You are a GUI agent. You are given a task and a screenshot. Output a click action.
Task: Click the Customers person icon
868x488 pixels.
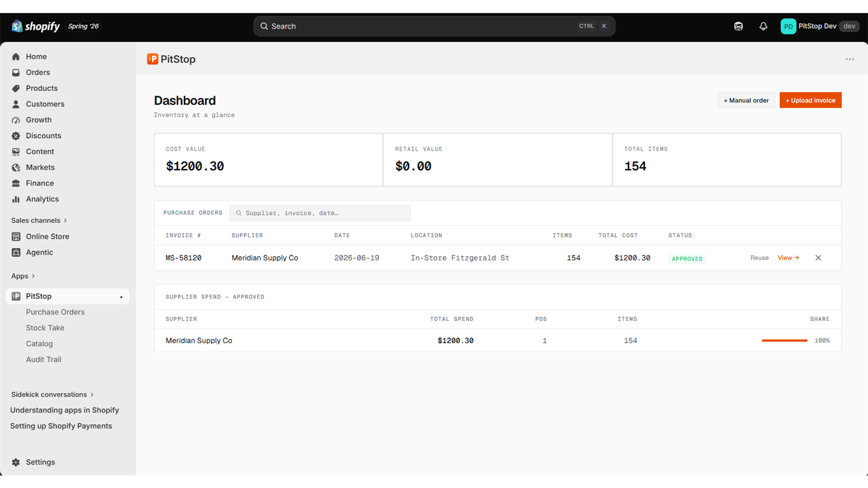16,104
